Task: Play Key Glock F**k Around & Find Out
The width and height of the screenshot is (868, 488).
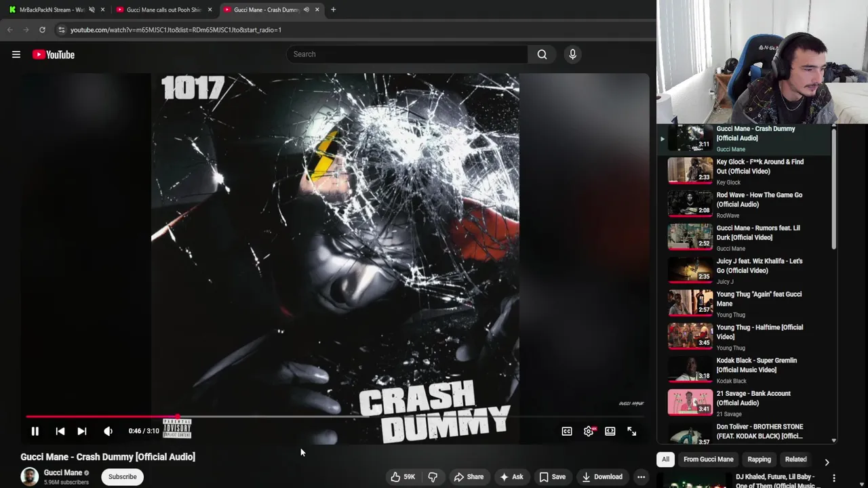Action: (690, 170)
